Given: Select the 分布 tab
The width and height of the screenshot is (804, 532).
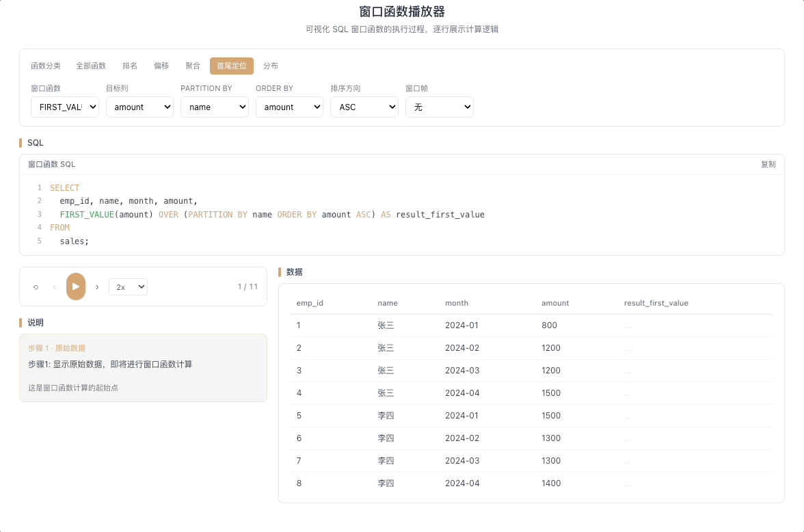Looking at the screenshot, I should click(271, 66).
